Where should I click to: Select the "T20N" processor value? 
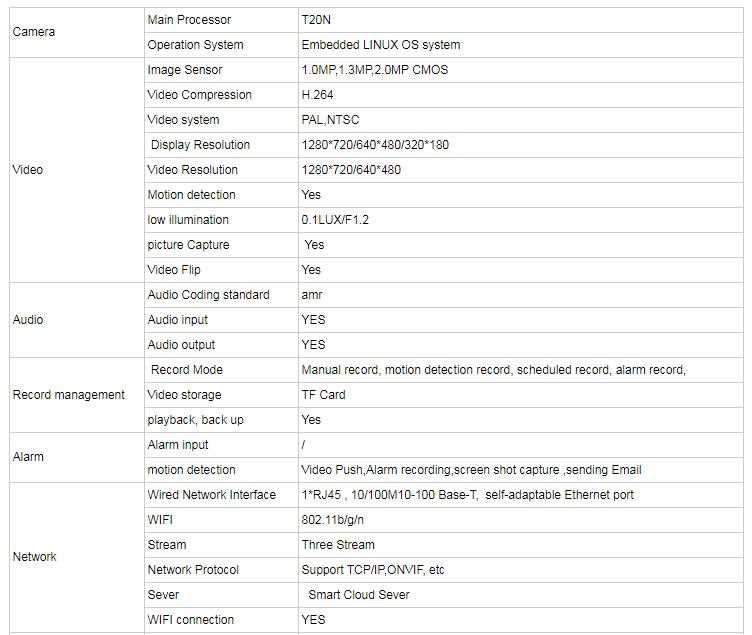click(316, 20)
